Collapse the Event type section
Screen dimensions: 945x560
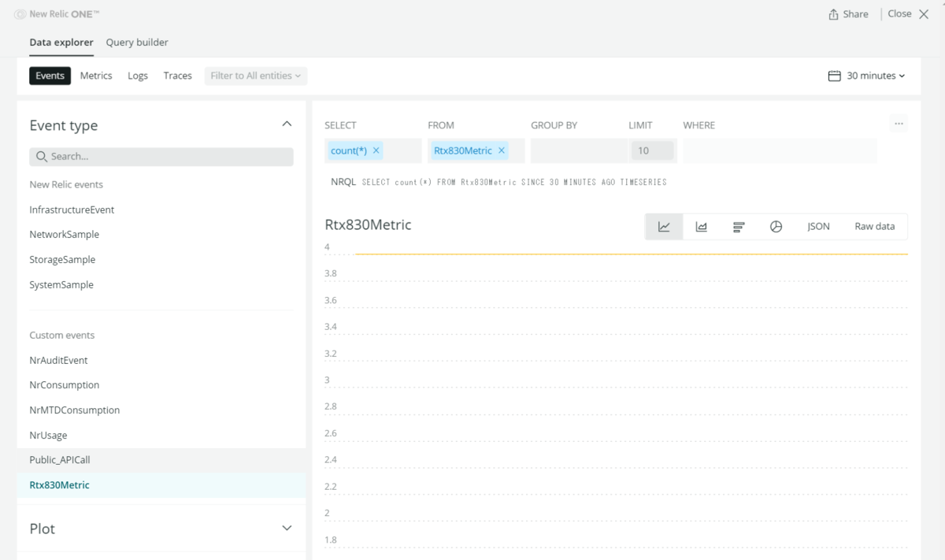point(287,124)
